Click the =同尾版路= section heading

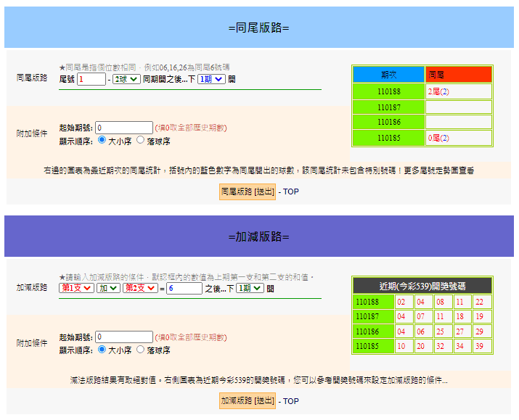coord(259,28)
